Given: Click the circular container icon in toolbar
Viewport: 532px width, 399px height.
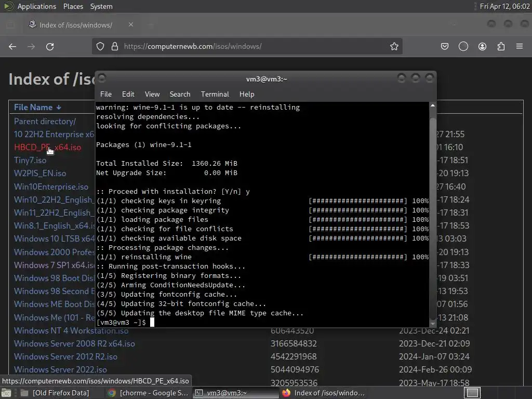Looking at the screenshot, I should [x=463, y=46].
